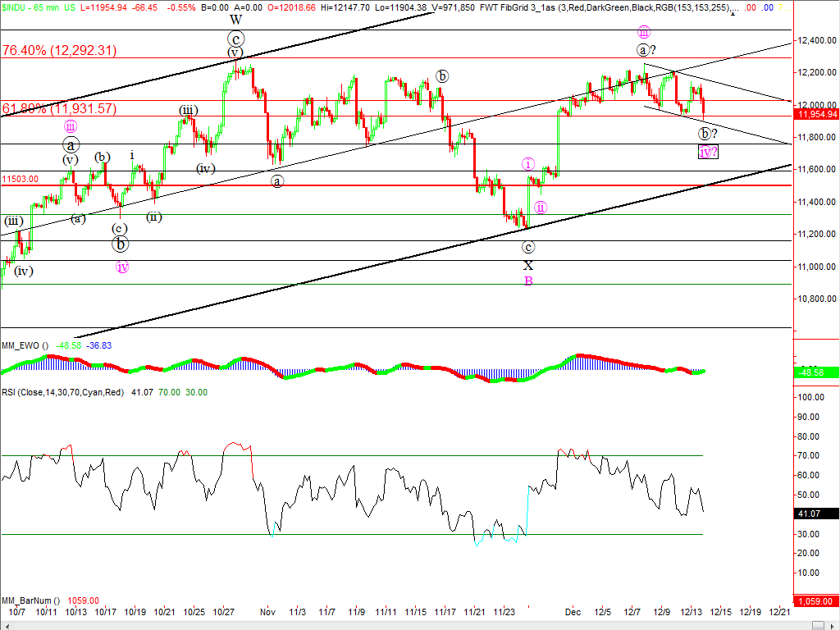Select the MM_BarNum indicator label
Image resolution: width=840 pixels, height=630 pixels.
[x=33, y=600]
